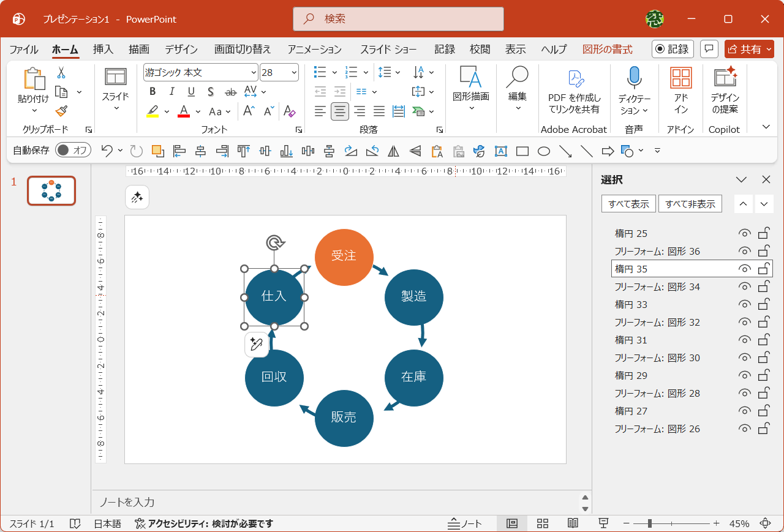Lock the 楕円 25 shape
This screenshot has width=784, height=532.
[x=764, y=233]
